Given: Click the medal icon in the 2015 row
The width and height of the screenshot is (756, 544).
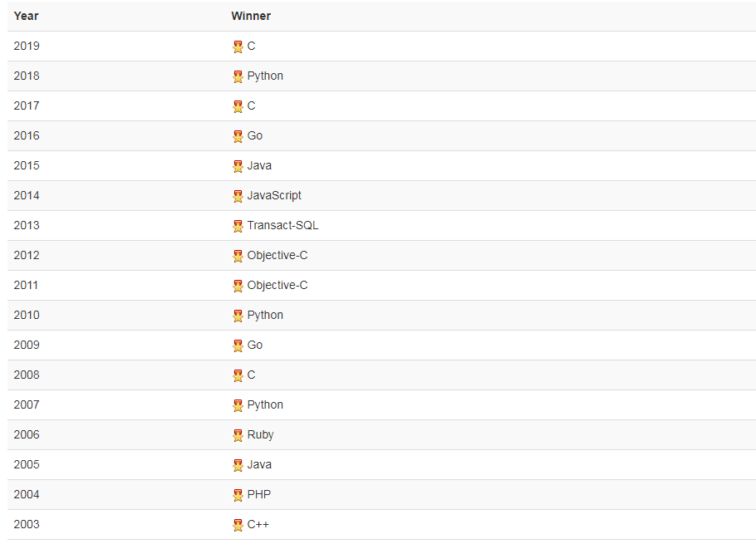Looking at the screenshot, I should click(x=238, y=166).
